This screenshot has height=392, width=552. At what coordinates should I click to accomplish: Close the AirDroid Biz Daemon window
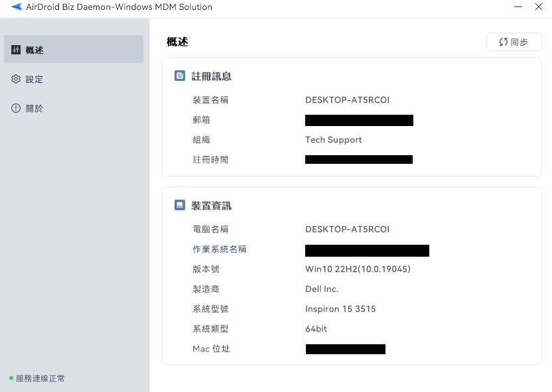tap(539, 7)
